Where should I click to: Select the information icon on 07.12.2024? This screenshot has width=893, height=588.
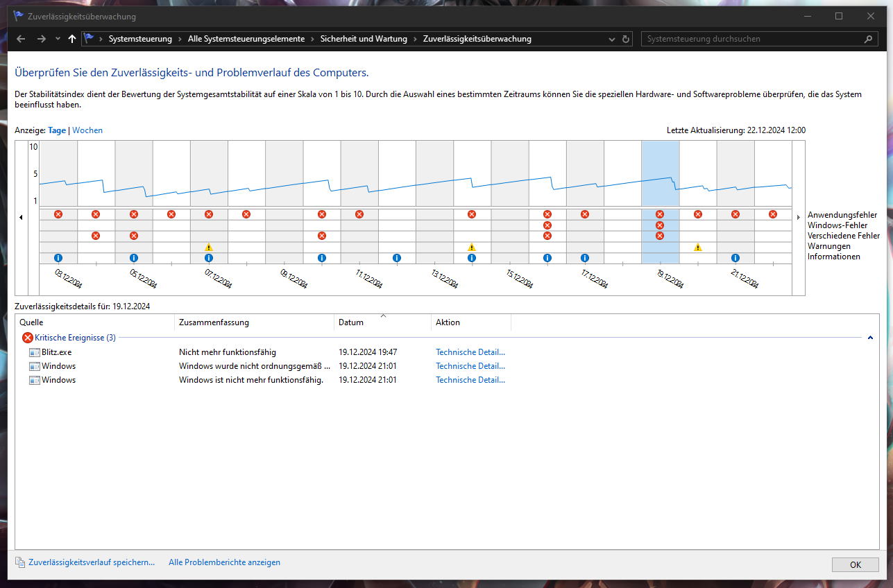[x=209, y=258]
